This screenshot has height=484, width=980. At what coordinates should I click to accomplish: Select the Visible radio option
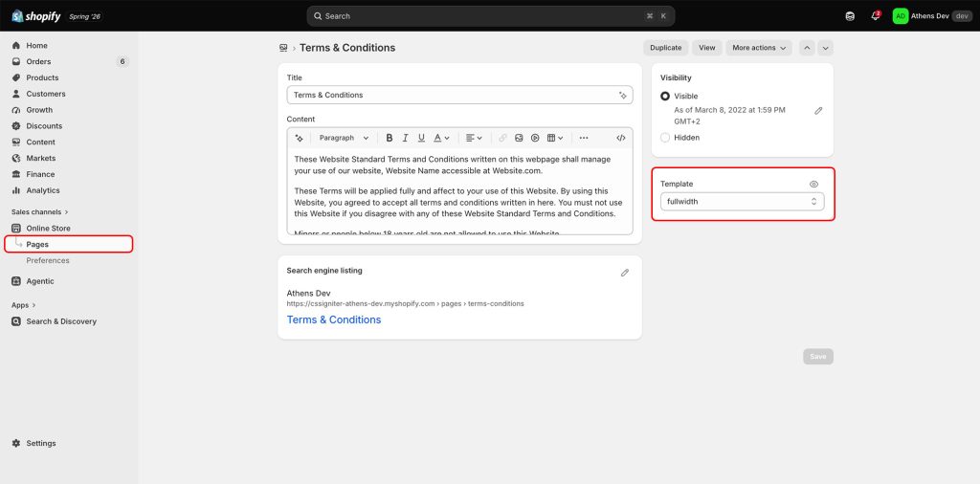click(x=665, y=97)
